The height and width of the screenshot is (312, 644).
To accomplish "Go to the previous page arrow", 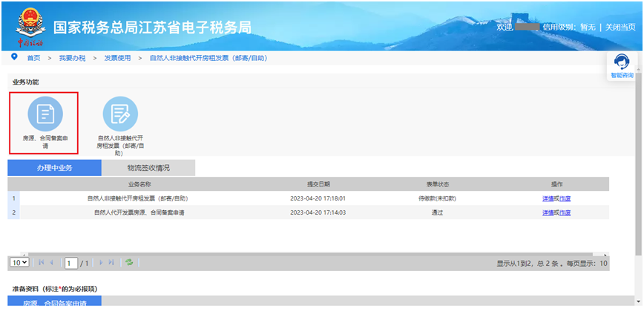I will pos(52,263).
